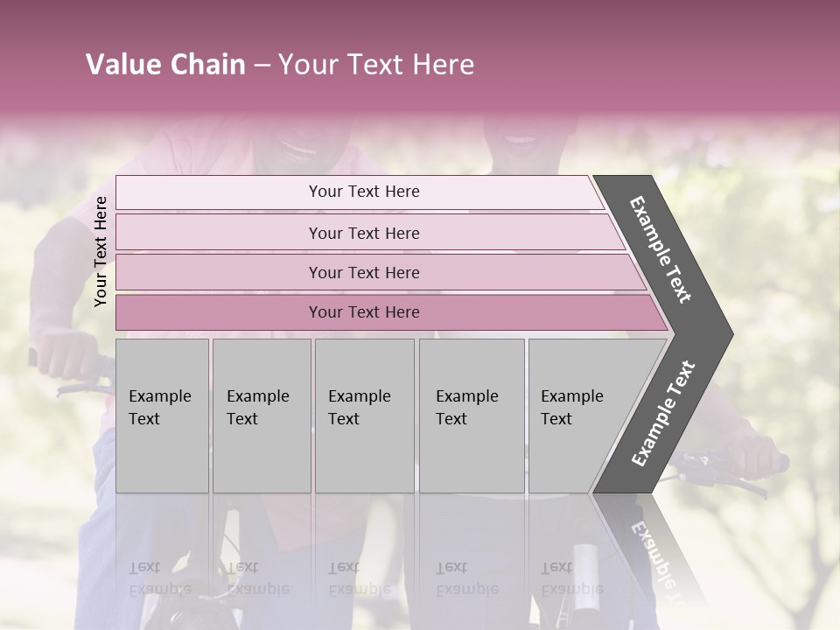Click the leftmost gray "Example Text" box
The image size is (840, 630).
pyautogui.click(x=162, y=415)
